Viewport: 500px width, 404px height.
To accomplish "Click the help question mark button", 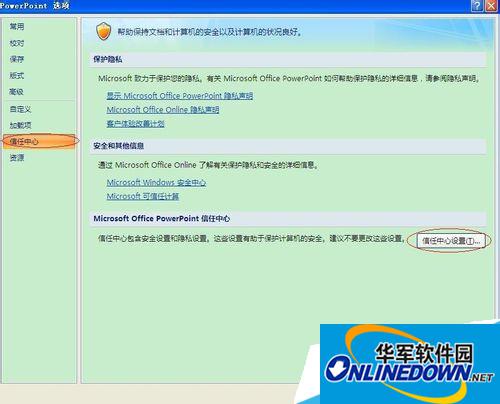I will 477,6.
